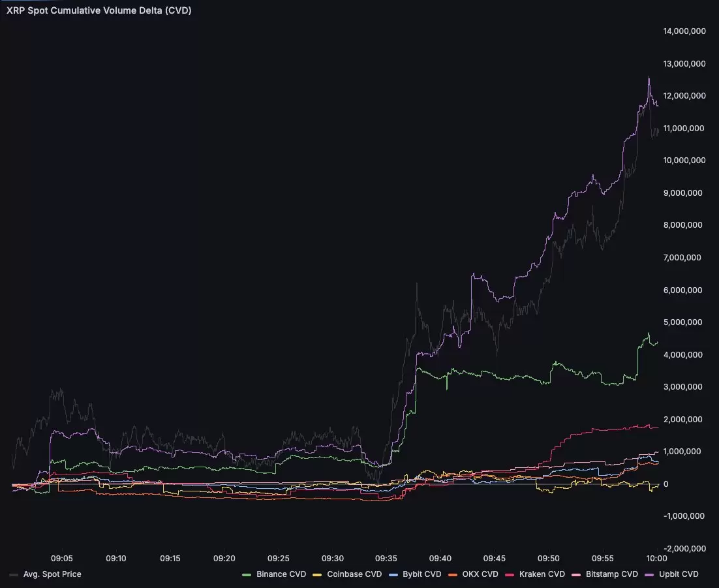Click the 09:15 time axis label
Image resolution: width=719 pixels, height=588 pixels.
[x=170, y=559]
